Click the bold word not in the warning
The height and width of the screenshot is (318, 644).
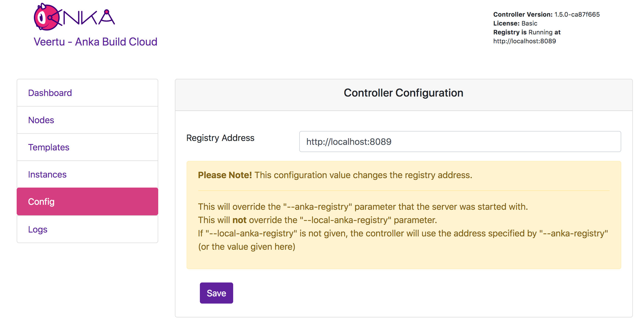240,220
